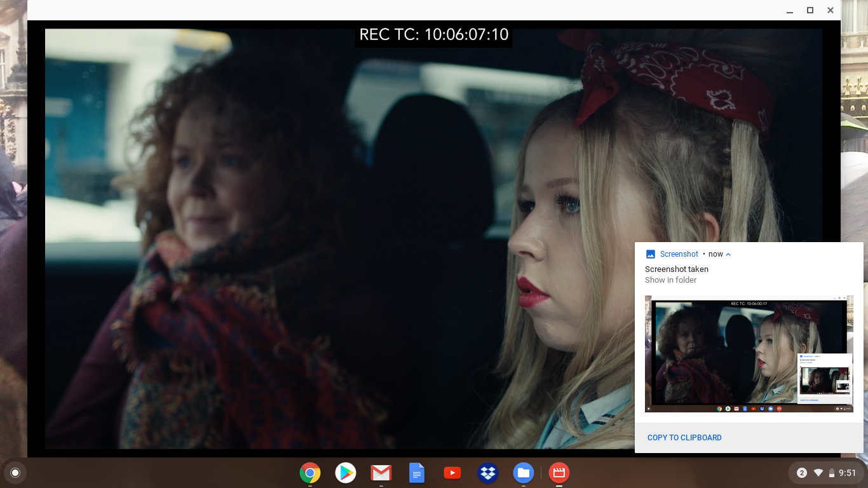This screenshot has width=868, height=488.
Task: Launch YouTube from the shelf
Action: pyautogui.click(x=452, y=473)
